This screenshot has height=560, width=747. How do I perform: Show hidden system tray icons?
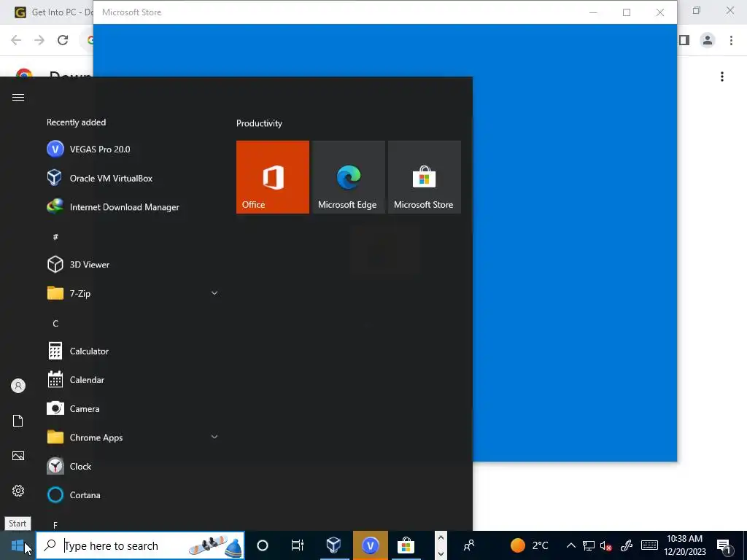click(570, 545)
